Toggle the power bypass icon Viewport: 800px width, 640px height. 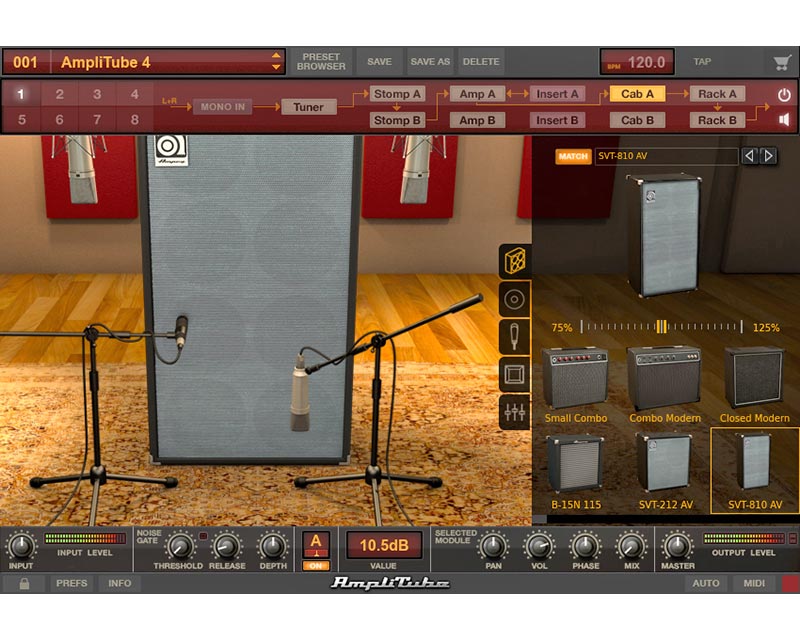pyautogui.click(x=784, y=95)
